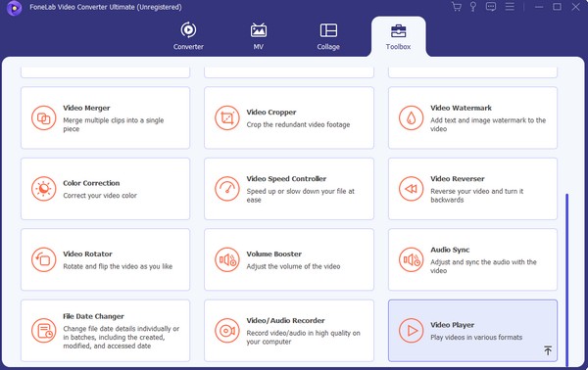The width and height of the screenshot is (588, 370).
Task: Click the Video Watermark droplet icon
Action: 411,118
